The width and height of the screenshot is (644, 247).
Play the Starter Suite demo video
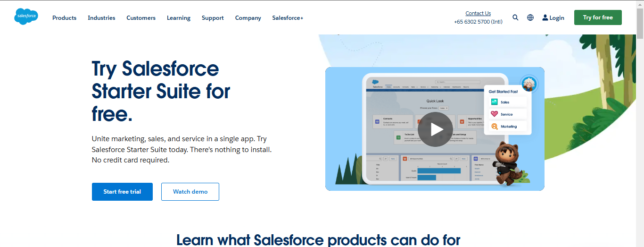pos(435,129)
